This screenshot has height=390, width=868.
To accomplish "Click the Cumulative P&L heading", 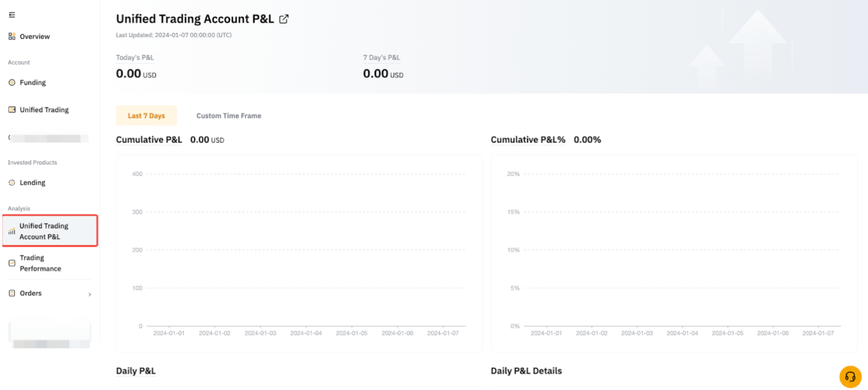I will tap(149, 140).
